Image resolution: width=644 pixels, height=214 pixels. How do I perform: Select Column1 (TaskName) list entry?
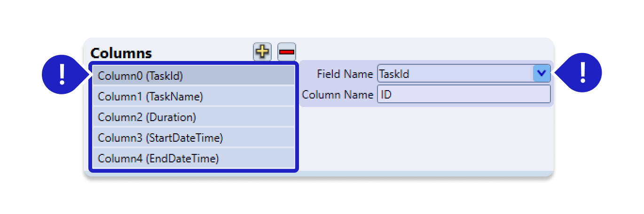[x=193, y=96]
